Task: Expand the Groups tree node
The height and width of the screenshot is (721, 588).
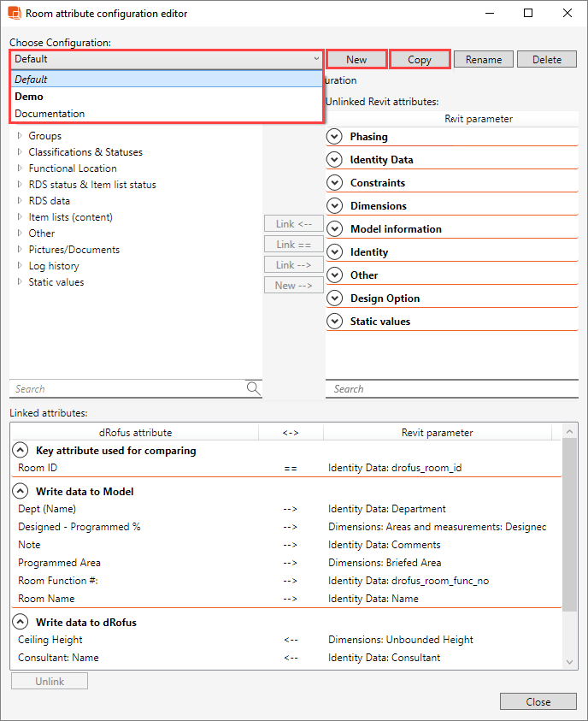Action: [20, 136]
